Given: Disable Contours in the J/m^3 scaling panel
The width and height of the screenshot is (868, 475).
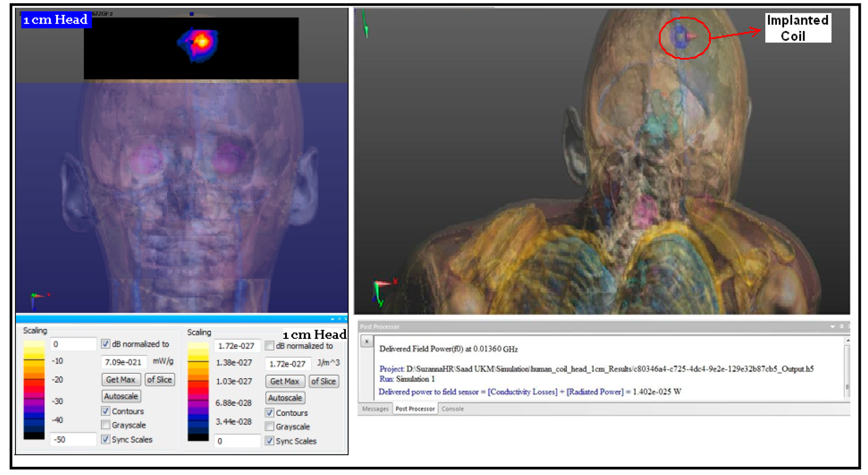Looking at the screenshot, I should [270, 413].
